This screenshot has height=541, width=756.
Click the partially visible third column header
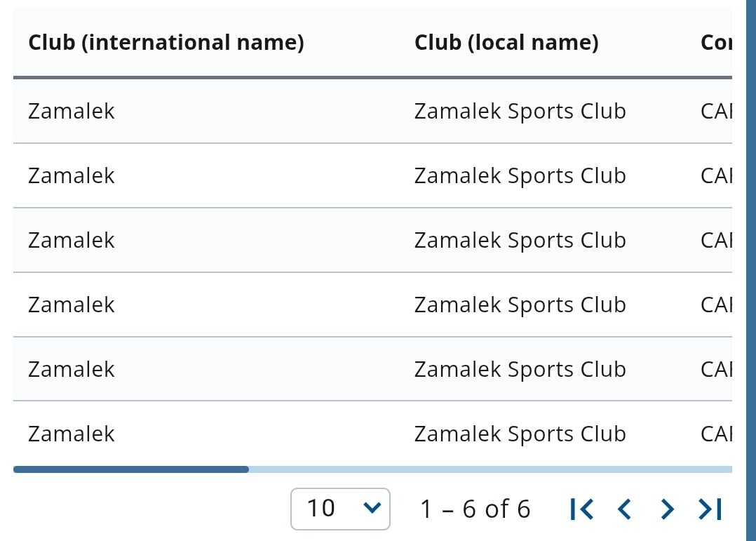[715, 43]
